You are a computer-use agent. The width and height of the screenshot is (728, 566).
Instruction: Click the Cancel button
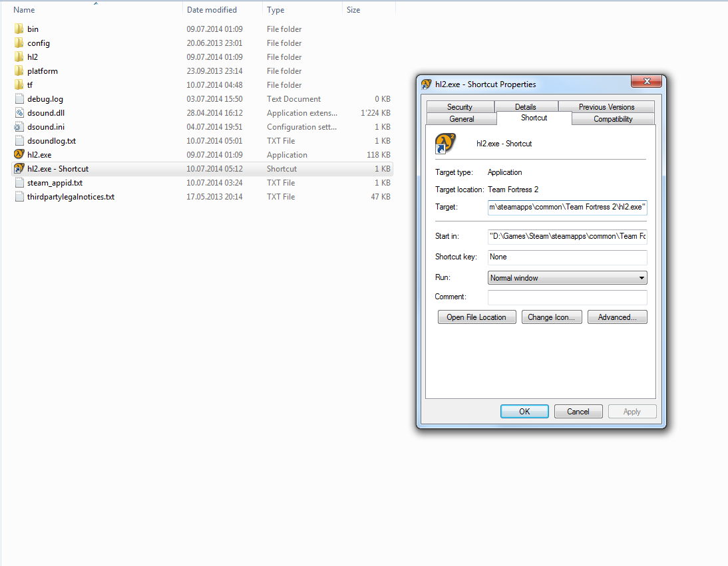point(578,411)
